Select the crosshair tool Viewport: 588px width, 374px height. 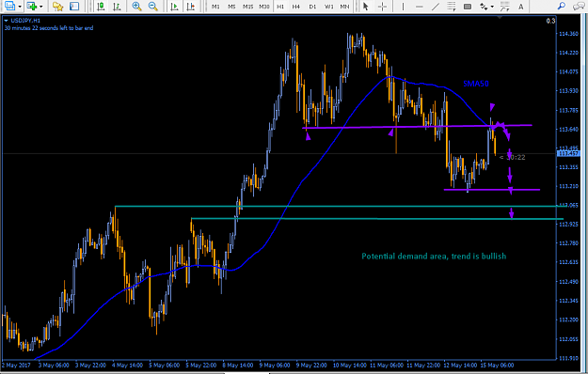click(382, 6)
